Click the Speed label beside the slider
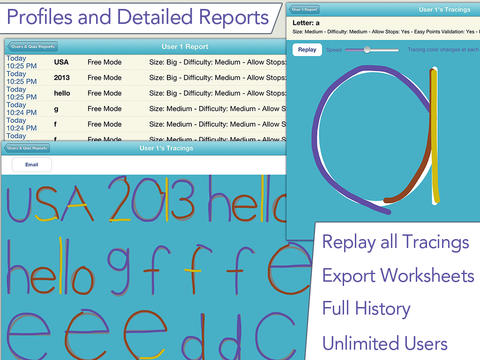 coord(334,50)
